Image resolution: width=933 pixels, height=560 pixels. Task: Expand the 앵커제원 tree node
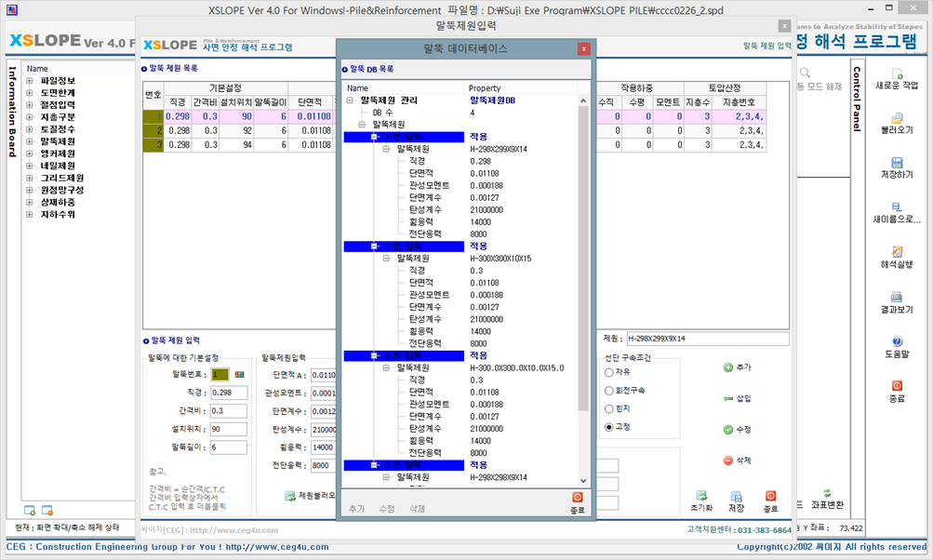(29, 153)
